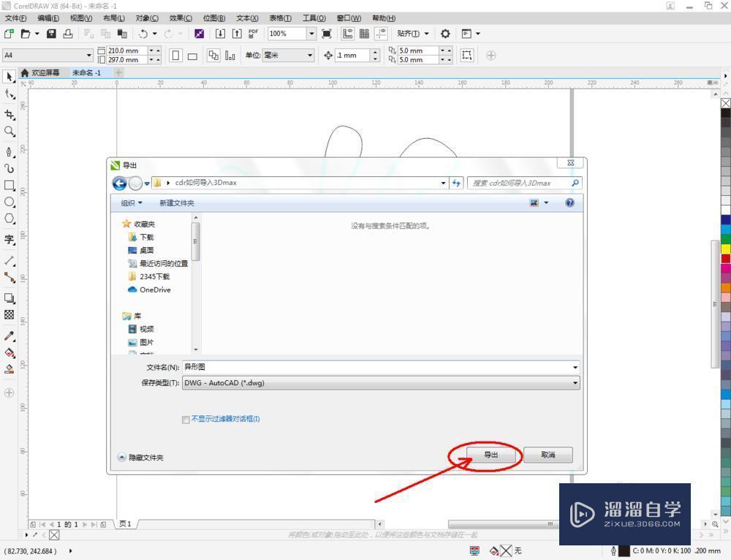
Task: Switch page orientation to landscape
Action: pyautogui.click(x=192, y=55)
